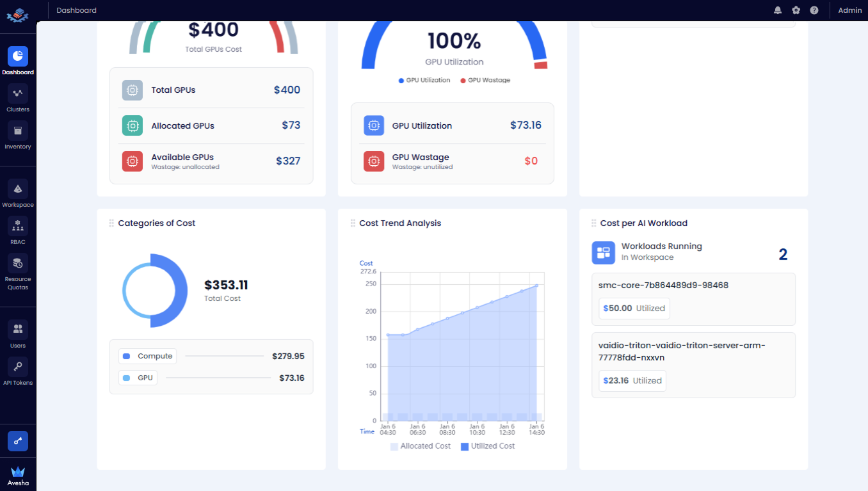Open the Workspace sidebar icon
This screenshot has height=491, width=868.
click(x=18, y=189)
